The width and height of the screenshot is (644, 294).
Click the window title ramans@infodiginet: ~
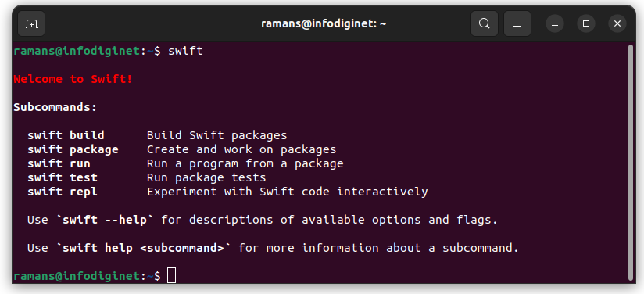pos(324,24)
